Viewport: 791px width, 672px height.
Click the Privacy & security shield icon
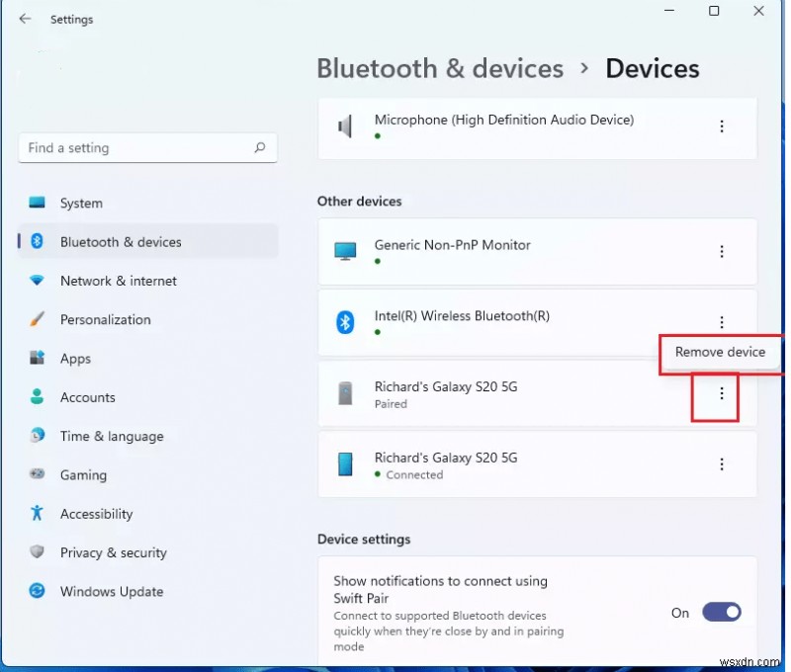[37, 551]
